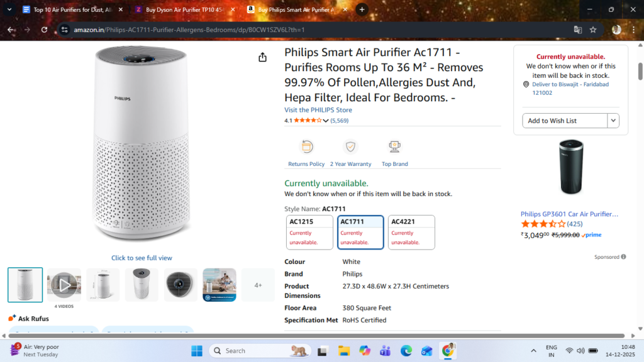The image size is (644, 362).
Task: Bookmark this page with the star icon
Action: point(592,30)
